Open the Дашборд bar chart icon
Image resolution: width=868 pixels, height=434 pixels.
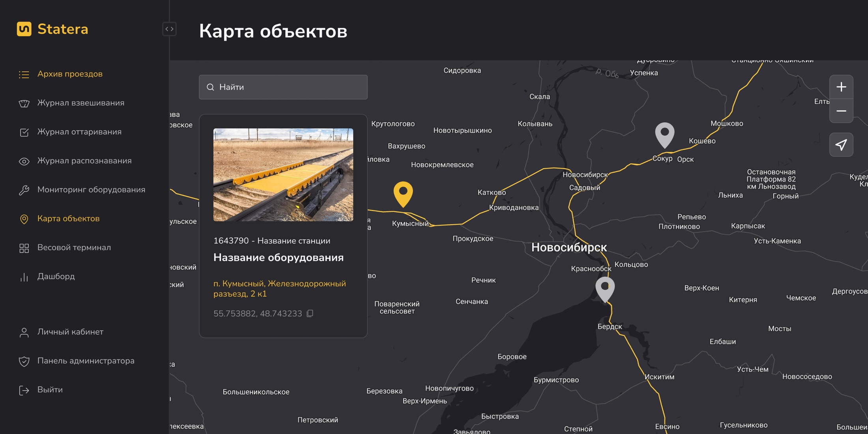pos(24,277)
